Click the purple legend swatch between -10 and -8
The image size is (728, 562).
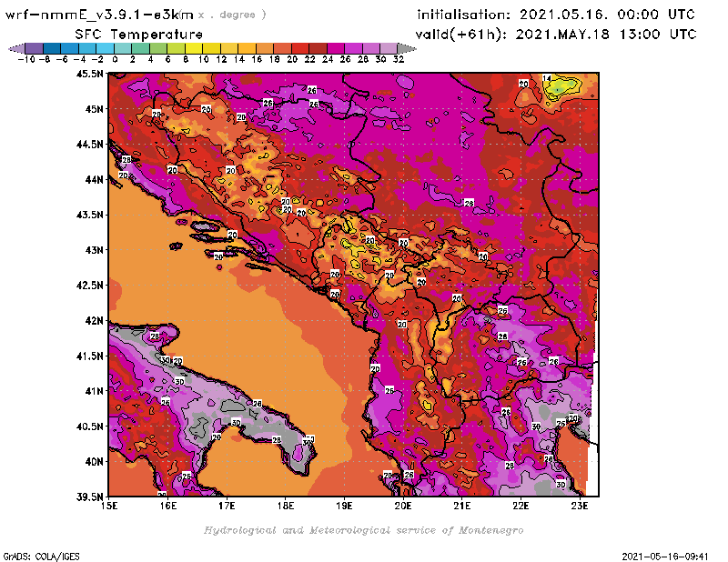[34, 48]
